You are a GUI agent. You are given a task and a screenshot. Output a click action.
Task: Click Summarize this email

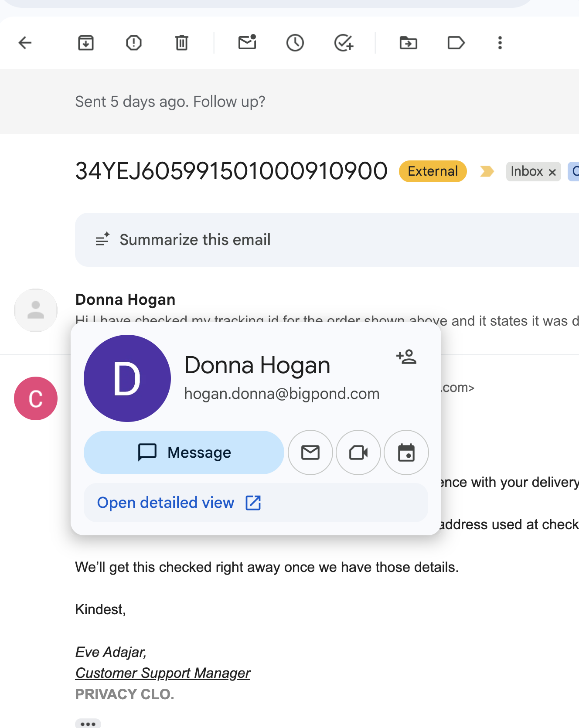click(195, 240)
